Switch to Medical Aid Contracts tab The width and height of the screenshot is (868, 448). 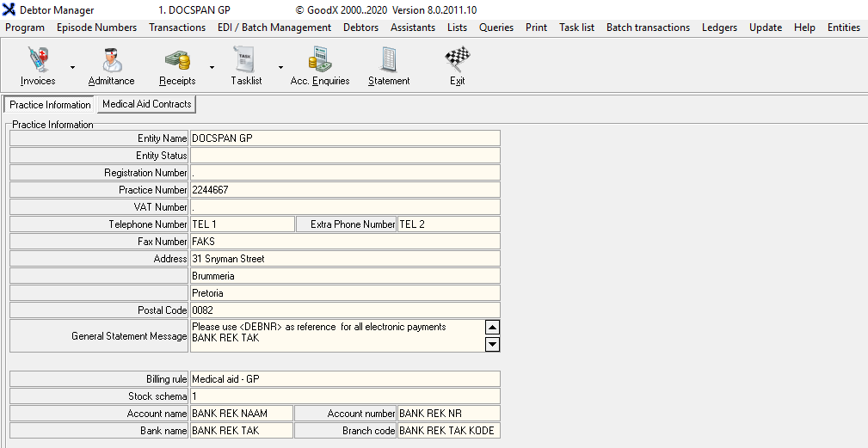pyautogui.click(x=146, y=104)
